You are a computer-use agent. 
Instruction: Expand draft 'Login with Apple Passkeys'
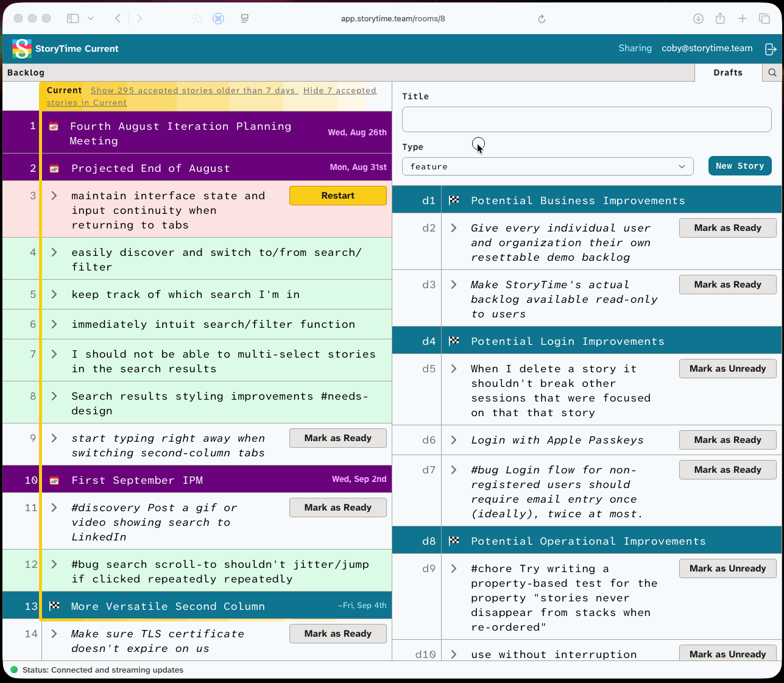click(x=454, y=440)
